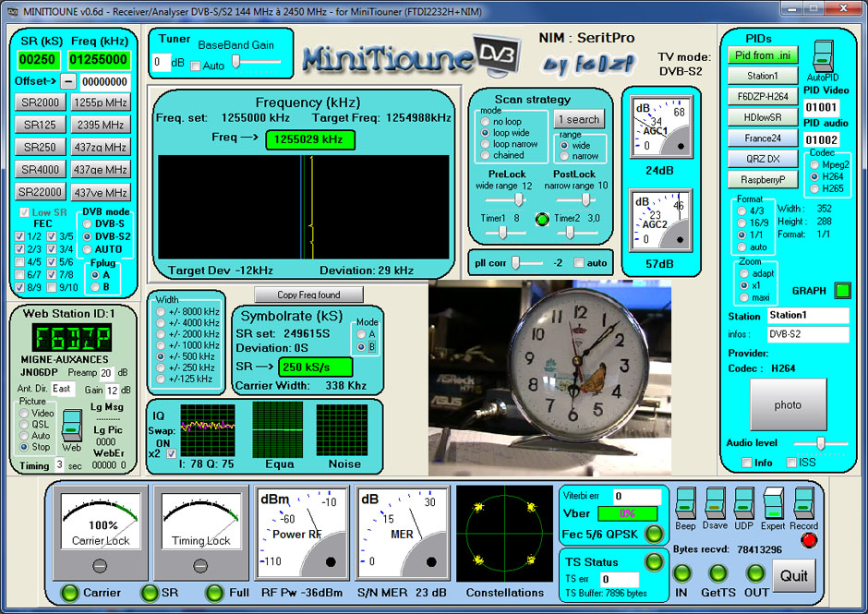Viewport: 868px width, 614px height.
Task: Tune to 2395 MHz preset
Action: click(x=101, y=126)
